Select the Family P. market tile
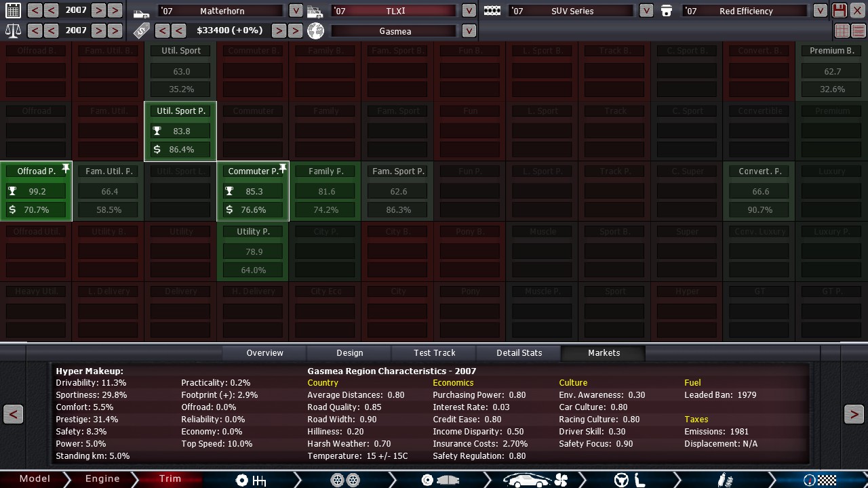Viewport: 868px width, 488px height. (x=325, y=192)
